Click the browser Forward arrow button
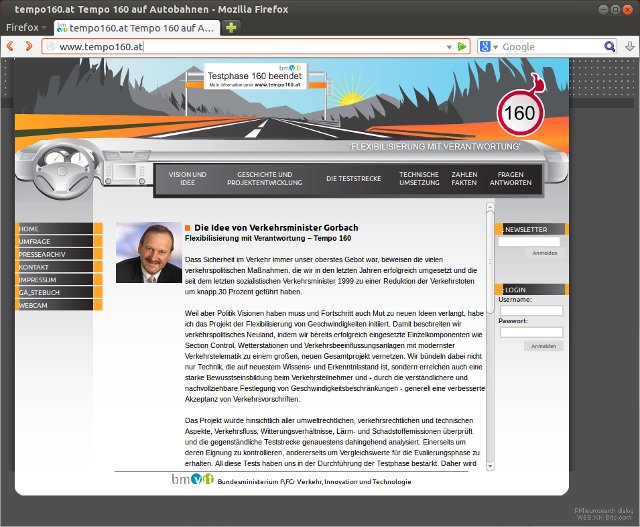 pos(28,47)
